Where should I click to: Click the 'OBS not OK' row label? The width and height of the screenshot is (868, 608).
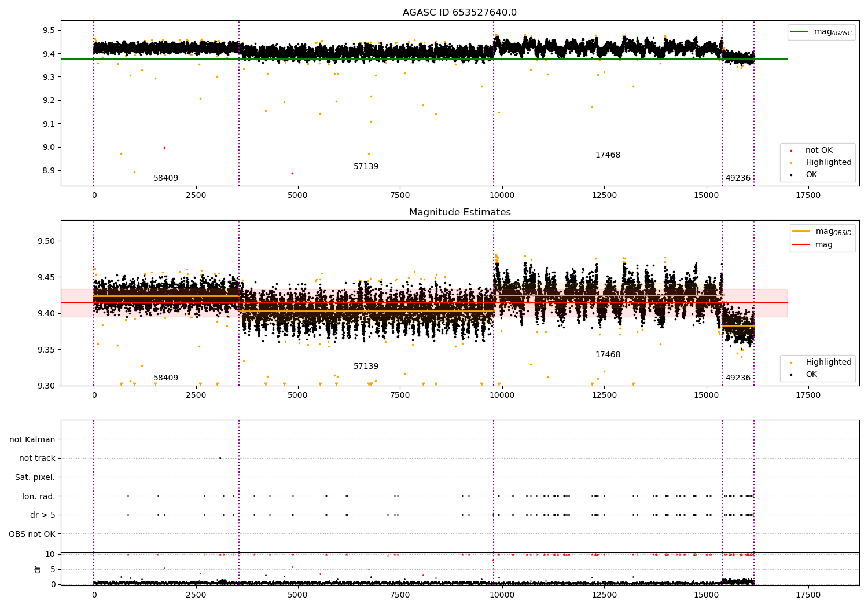[x=32, y=534]
